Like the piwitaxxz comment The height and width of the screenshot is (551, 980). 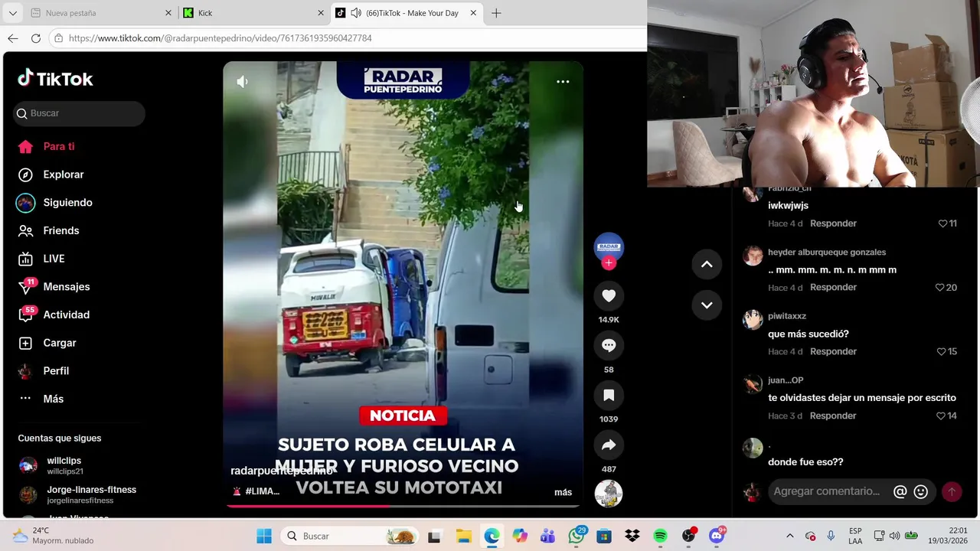coord(941,351)
